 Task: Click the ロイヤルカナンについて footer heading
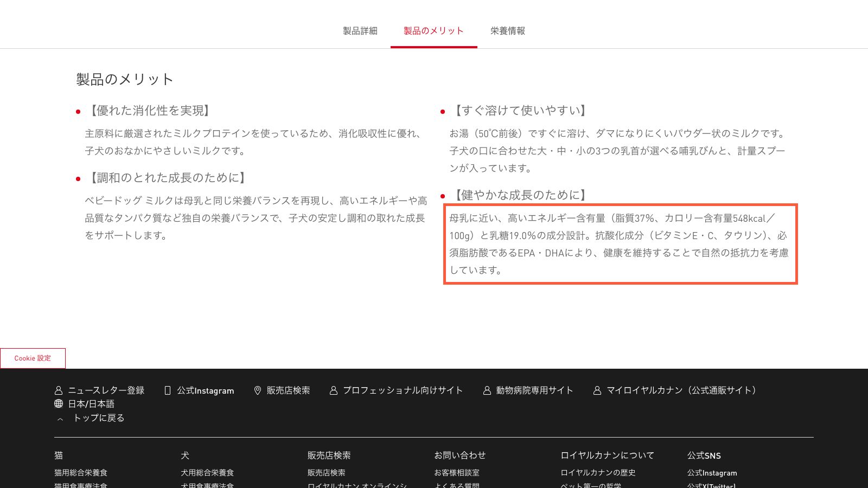607,455
